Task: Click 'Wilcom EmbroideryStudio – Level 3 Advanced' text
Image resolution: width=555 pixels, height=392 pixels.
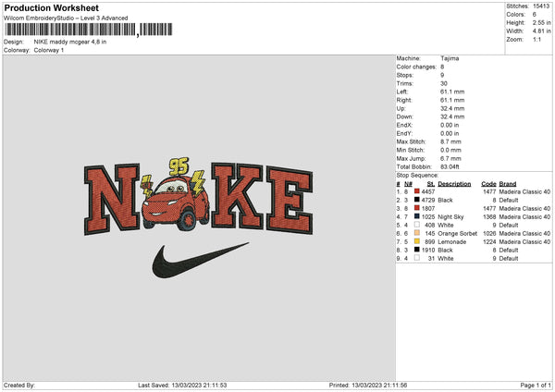Action: [x=66, y=18]
